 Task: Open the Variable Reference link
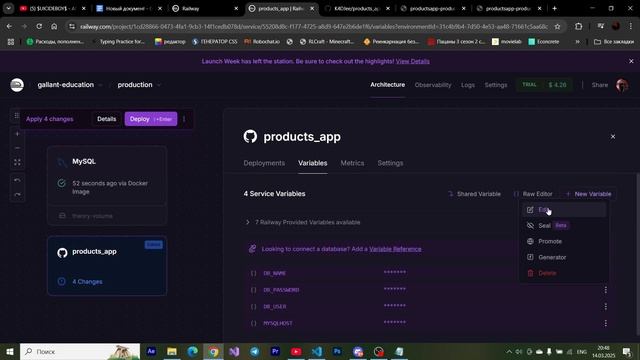tap(395, 249)
